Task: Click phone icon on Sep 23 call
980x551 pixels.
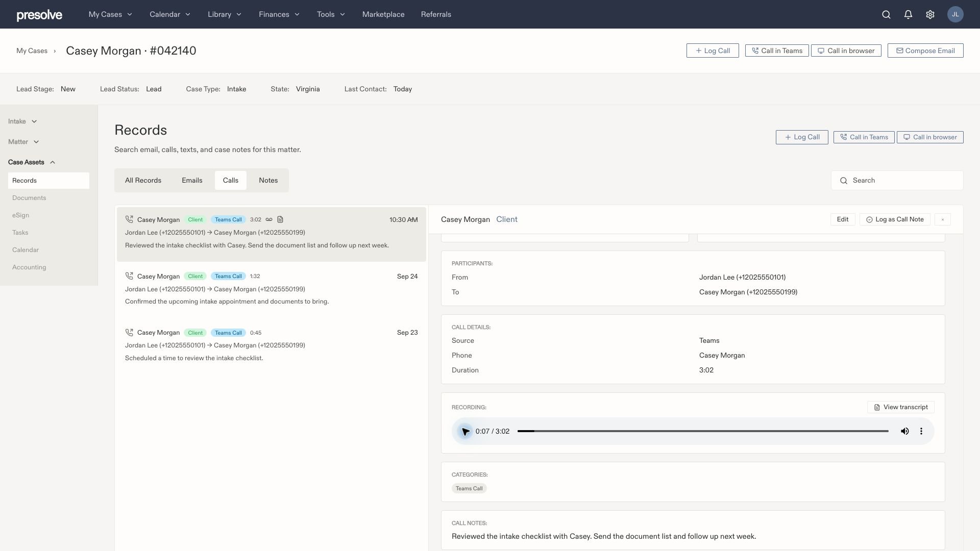Action: pyautogui.click(x=129, y=332)
